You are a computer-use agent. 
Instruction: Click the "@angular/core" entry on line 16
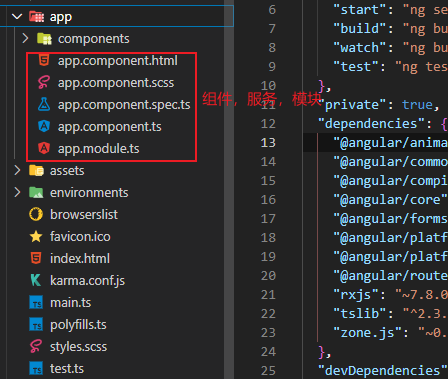[391, 200]
